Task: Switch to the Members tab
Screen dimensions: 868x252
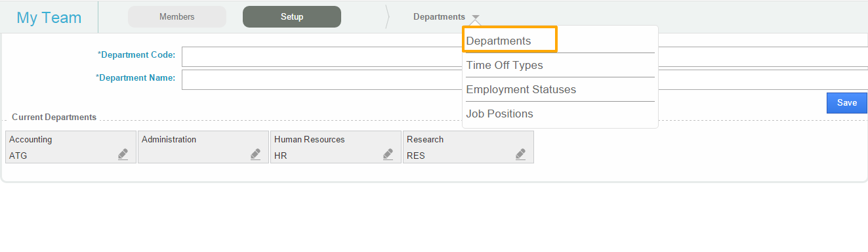Action: (x=177, y=17)
